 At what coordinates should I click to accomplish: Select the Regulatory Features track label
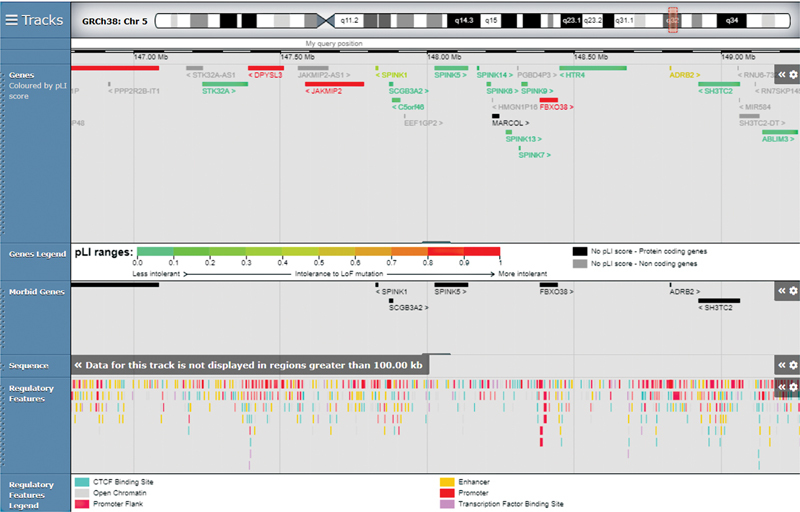tap(34, 393)
